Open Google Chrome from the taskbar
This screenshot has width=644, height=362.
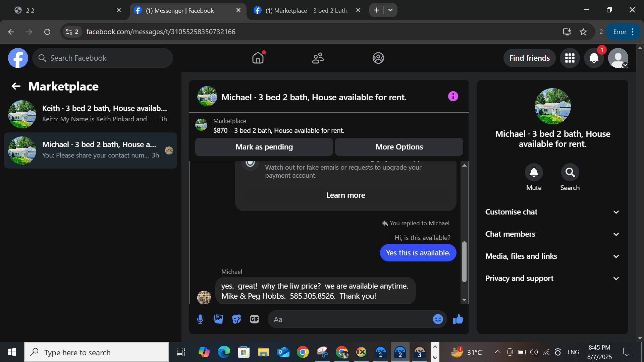(303, 352)
